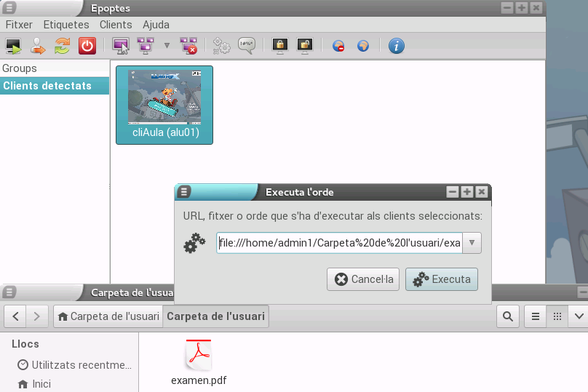Image resolution: width=588 pixels, height=392 pixels.
Task: Select the cliAula (alu01) client thumbnail
Action: tap(164, 105)
